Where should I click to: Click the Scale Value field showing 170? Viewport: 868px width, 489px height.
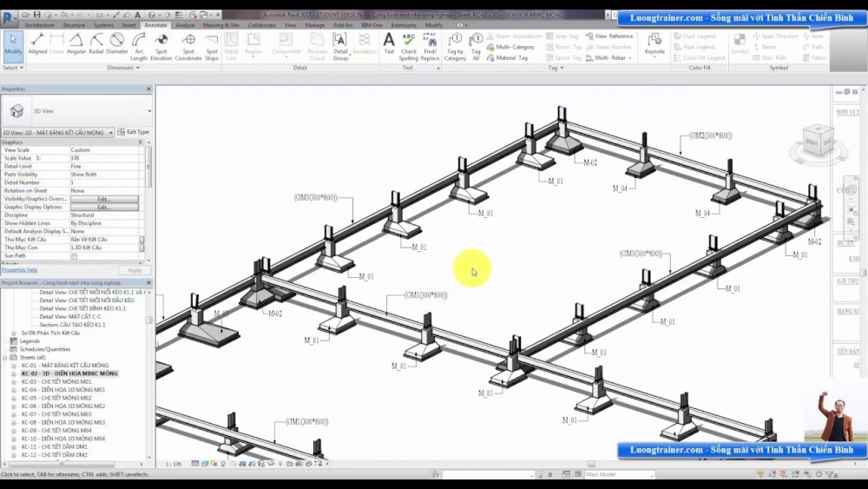click(x=105, y=158)
